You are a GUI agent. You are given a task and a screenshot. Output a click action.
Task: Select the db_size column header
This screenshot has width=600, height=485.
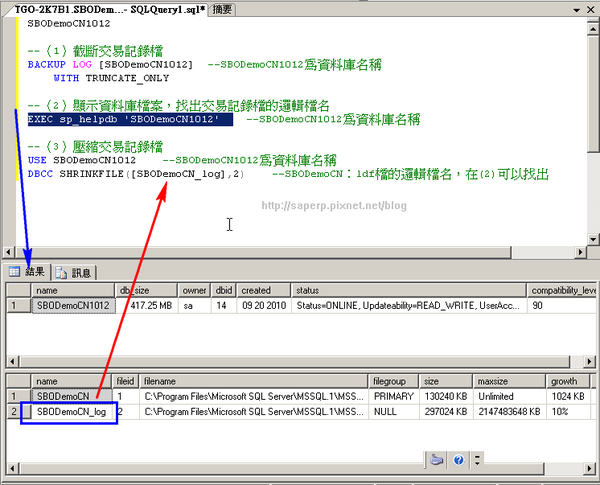[146, 291]
